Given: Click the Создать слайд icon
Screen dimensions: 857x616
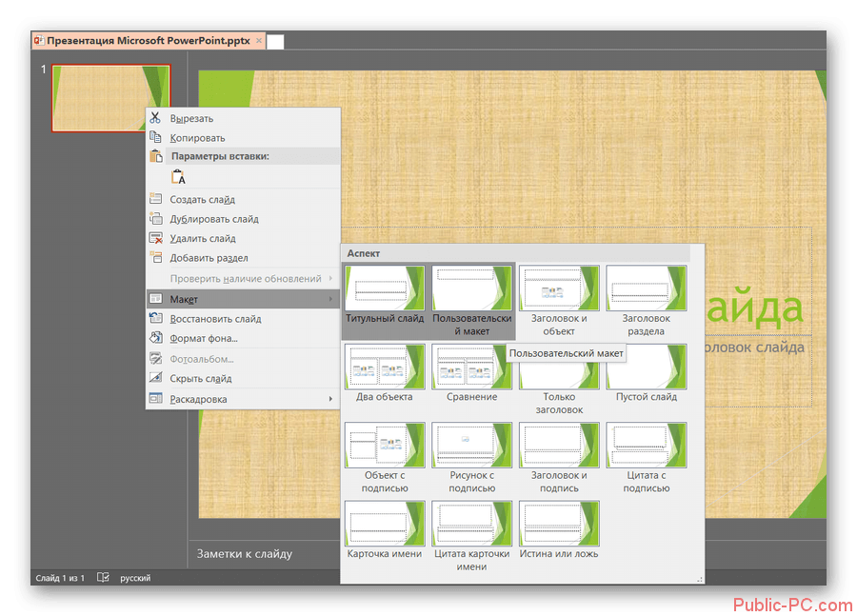Looking at the screenshot, I should click(x=156, y=199).
